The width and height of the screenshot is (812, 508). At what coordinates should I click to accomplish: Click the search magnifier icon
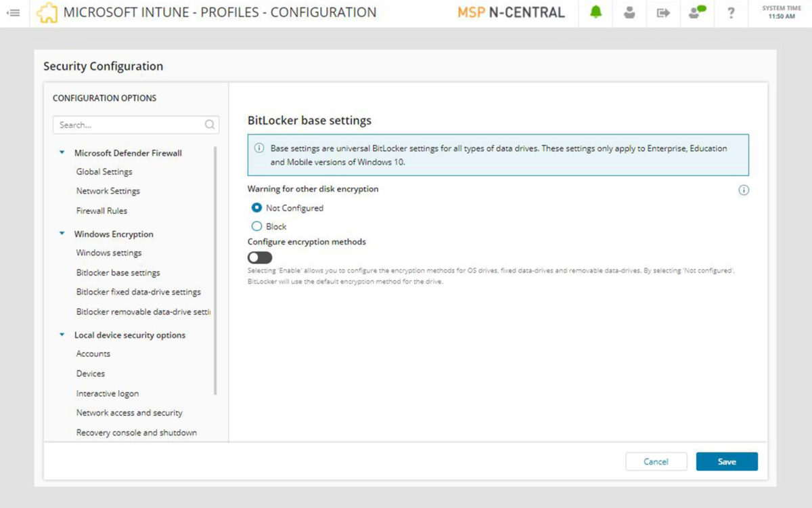[x=210, y=125]
